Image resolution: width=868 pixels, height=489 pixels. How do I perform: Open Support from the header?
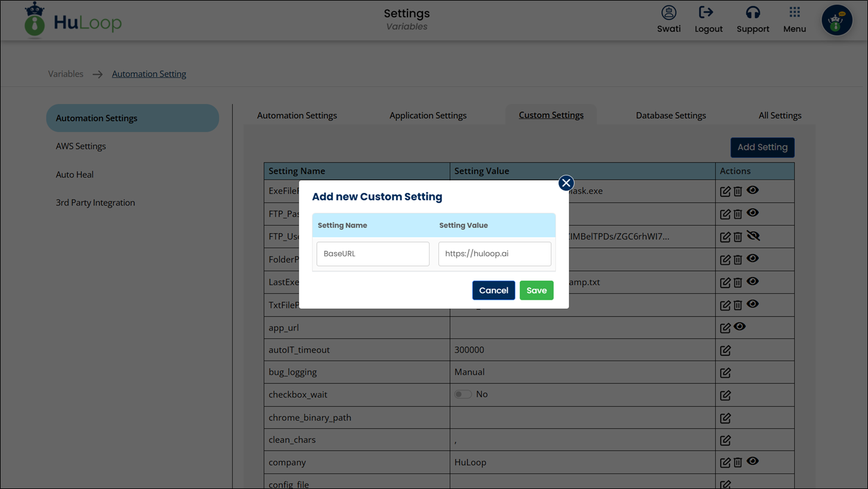point(753,19)
